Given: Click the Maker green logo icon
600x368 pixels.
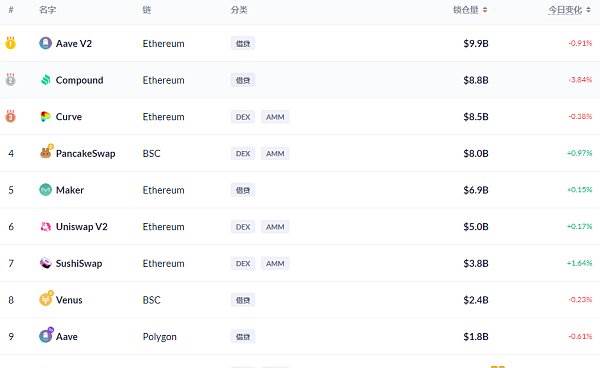Looking at the screenshot, I should tap(46, 189).
